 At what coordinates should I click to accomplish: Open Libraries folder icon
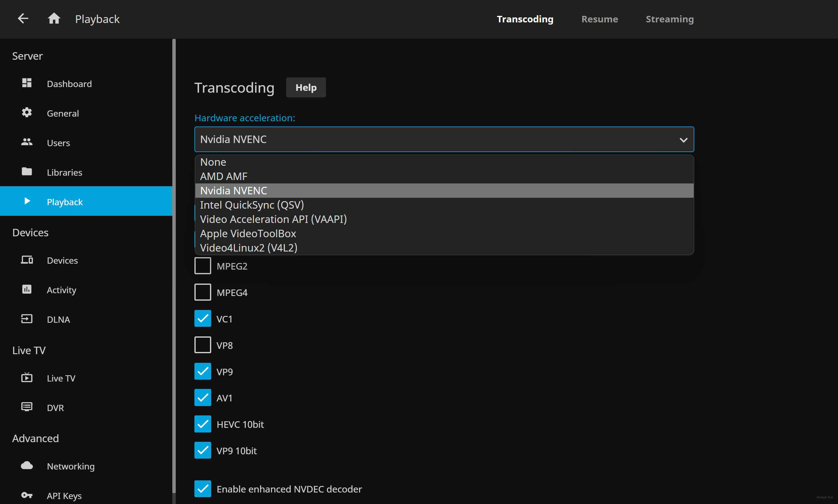pyautogui.click(x=27, y=172)
